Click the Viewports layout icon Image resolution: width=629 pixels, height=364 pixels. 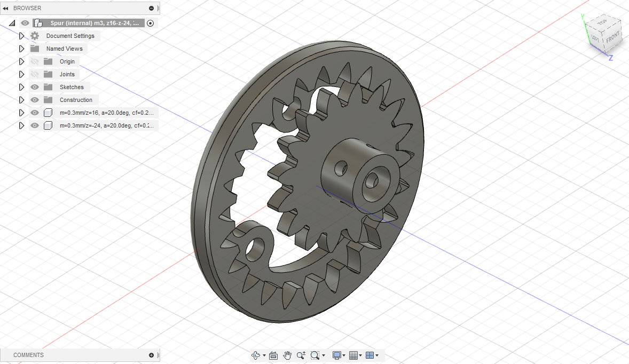pos(370,355)
